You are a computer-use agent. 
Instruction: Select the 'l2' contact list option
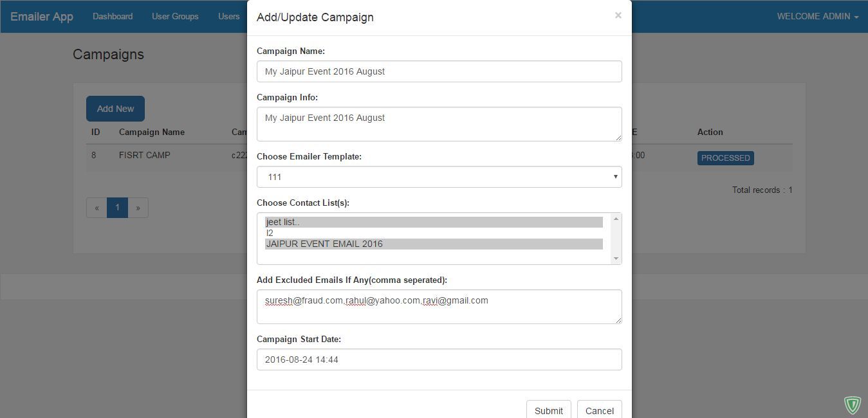434,233
